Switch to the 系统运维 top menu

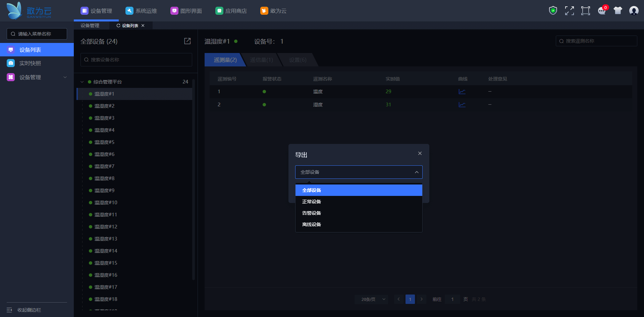pyautogui.click(x=141, y=11)
